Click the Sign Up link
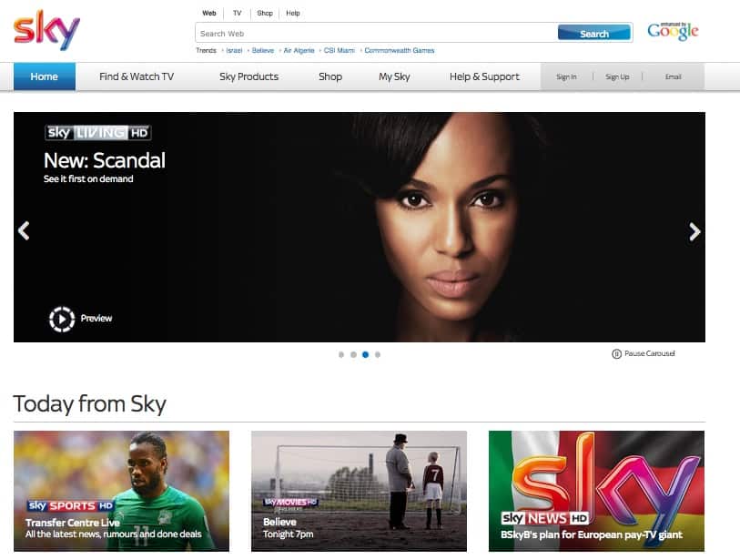The image size is (740, 560). 617,77
